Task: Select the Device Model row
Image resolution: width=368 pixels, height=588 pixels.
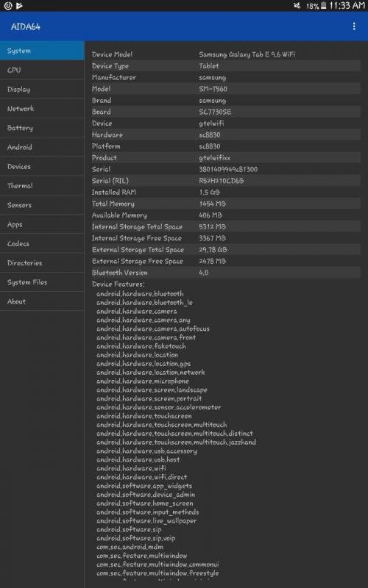Action: [x=226, y=54]
